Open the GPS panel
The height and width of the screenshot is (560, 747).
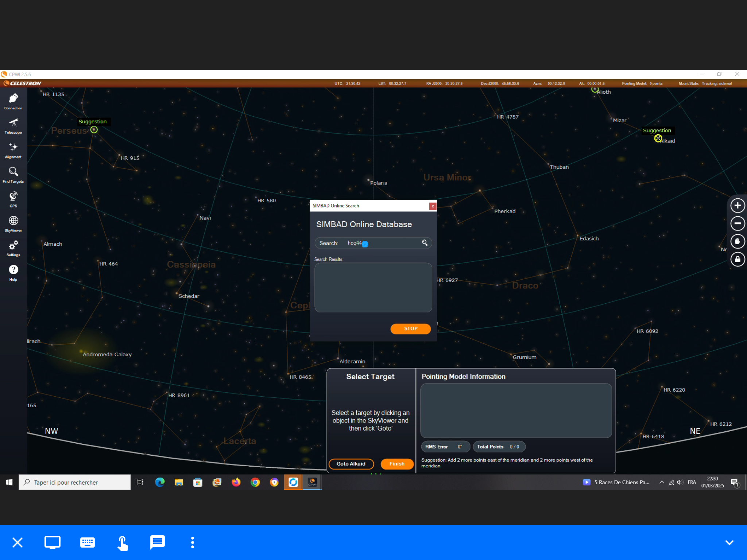tap(13, 199)
